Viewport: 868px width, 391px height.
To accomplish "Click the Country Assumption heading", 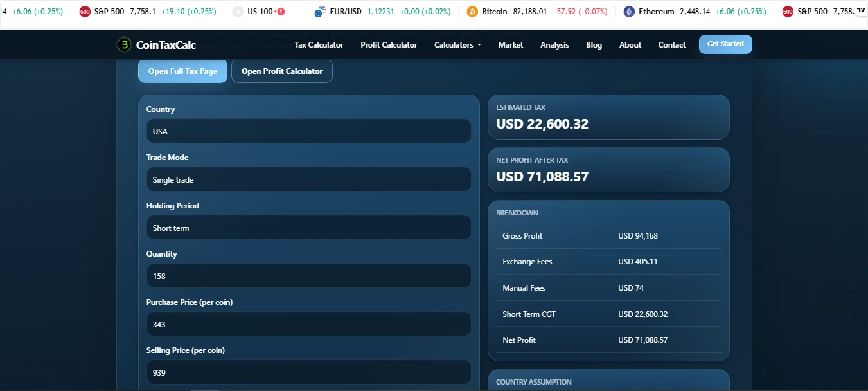I will click(x=533, y=382).
